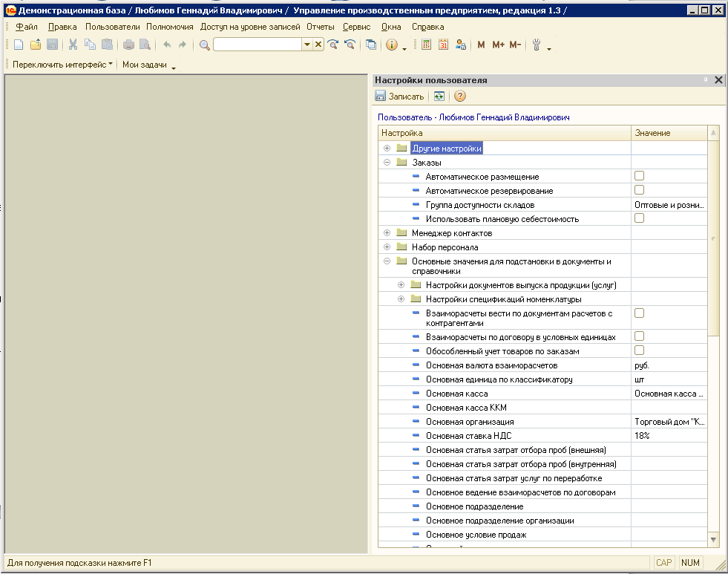Expand the Менеджер контактов folder
The image size is (728, 574).
pyautogui.click(x=387, y=232)
